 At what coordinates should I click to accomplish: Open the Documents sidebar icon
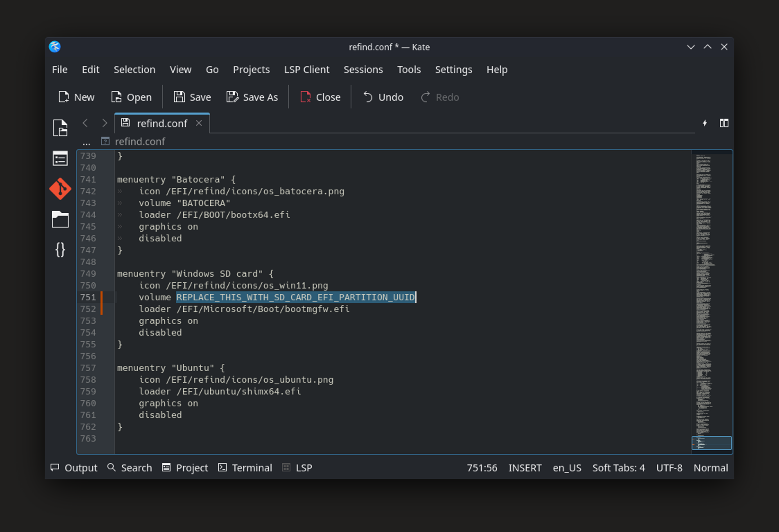point(60,128)
